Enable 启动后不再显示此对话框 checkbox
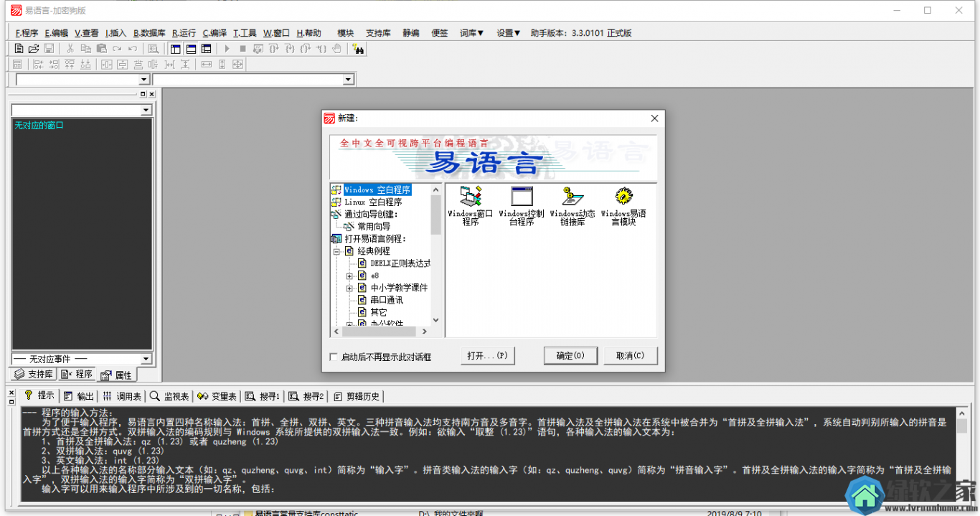Screen dimensions: 980x516 [x=333, y=357]
